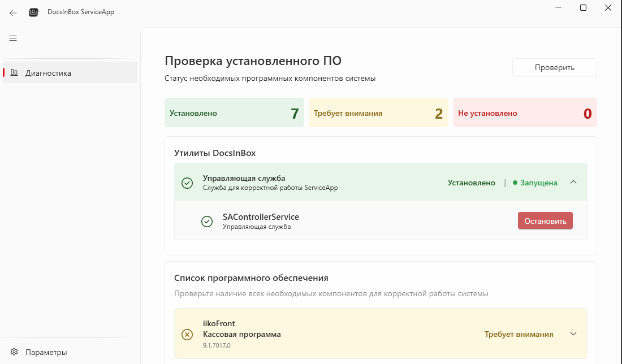Click the Параметры gear icon
This screenshot has width=622, height=364.
[15, 352]
